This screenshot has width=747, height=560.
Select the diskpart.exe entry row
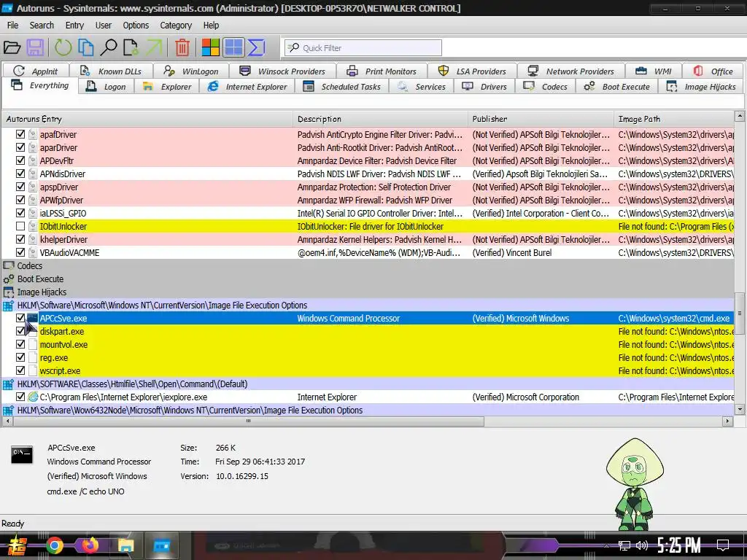(x=368, y=332)
